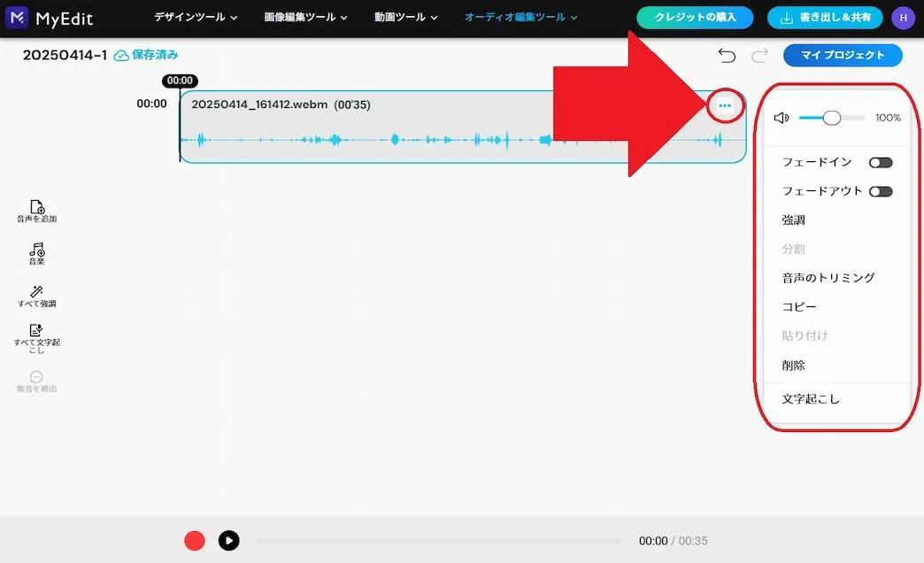Open the three-dot menu on the audio clip
This screenshot has width=924, height=563.
[725, 104]
